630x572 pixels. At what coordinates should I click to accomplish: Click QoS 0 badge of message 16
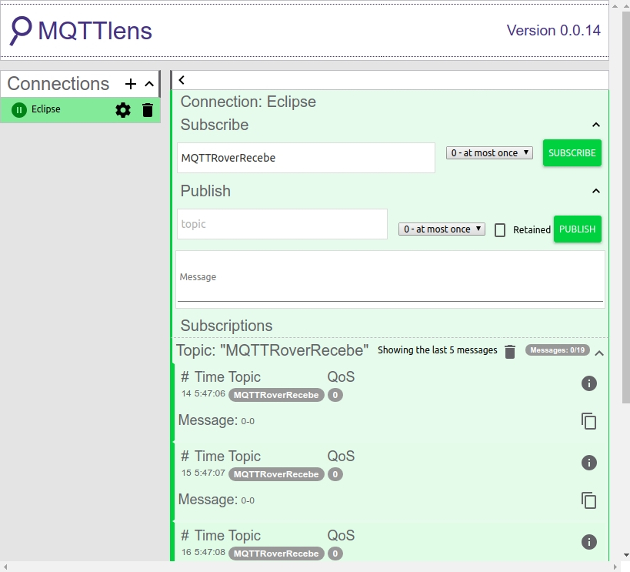(335, 554)
